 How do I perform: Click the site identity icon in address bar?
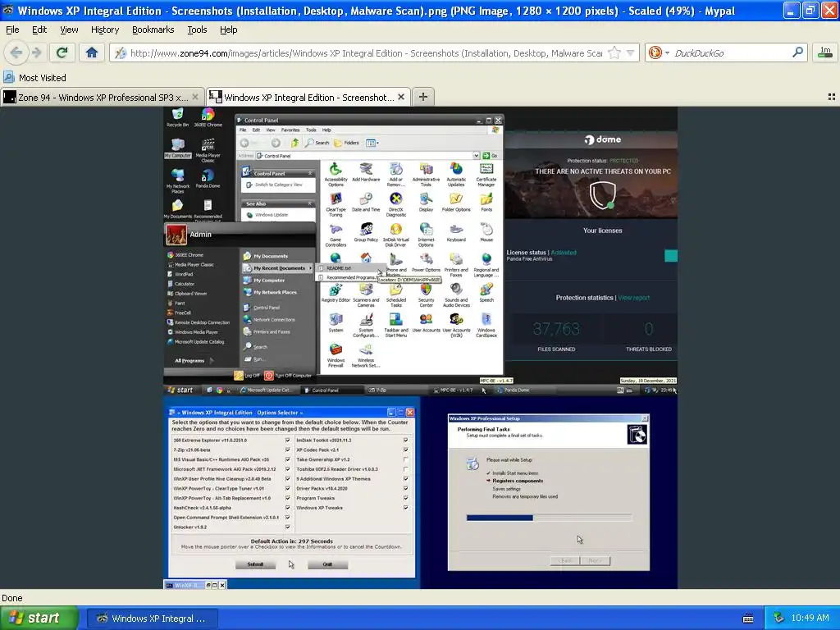(121, 53)
